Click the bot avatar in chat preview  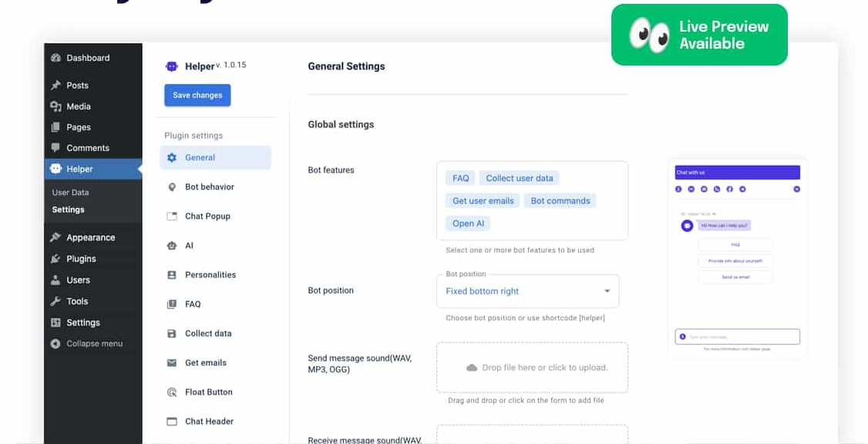687,226
